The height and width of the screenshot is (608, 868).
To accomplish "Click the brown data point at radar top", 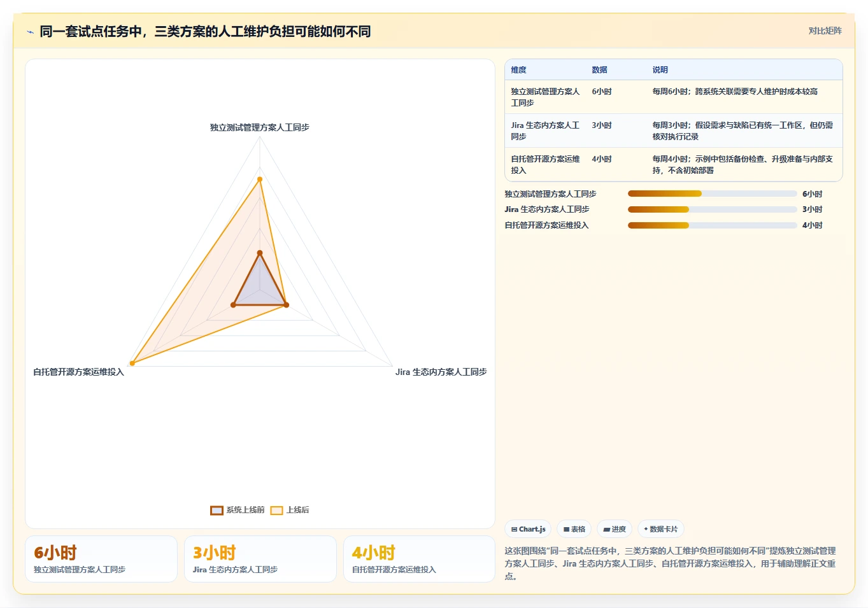I will (x=260, y=253).
